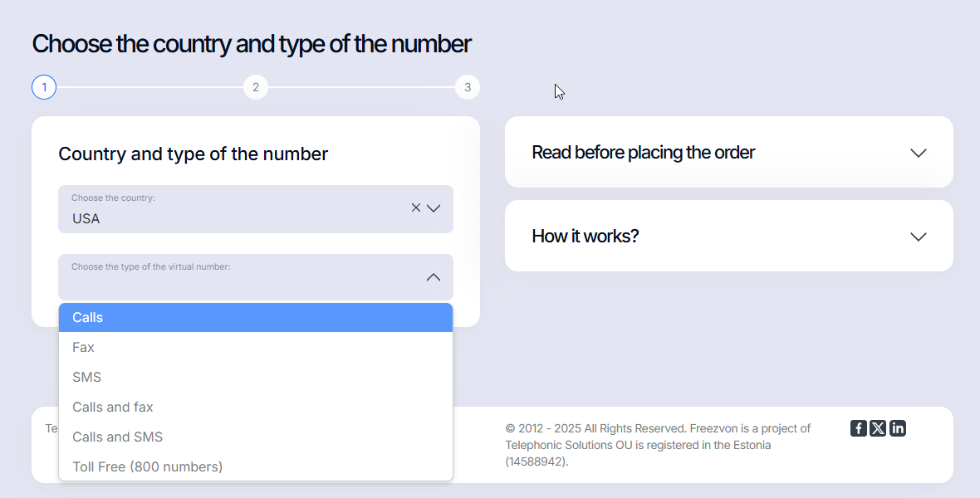The height and width of the screenshot is (498, 980).
Task: Clear the selected USA country with X
Action: coord(415,207)
